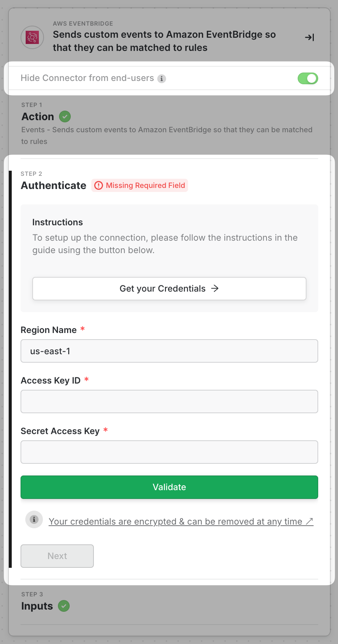Click the info icon beside credentials encryption note
Image resolution: width=338 pixels, height=644 pixels.
pyautogui.click(x=34, y=519)
